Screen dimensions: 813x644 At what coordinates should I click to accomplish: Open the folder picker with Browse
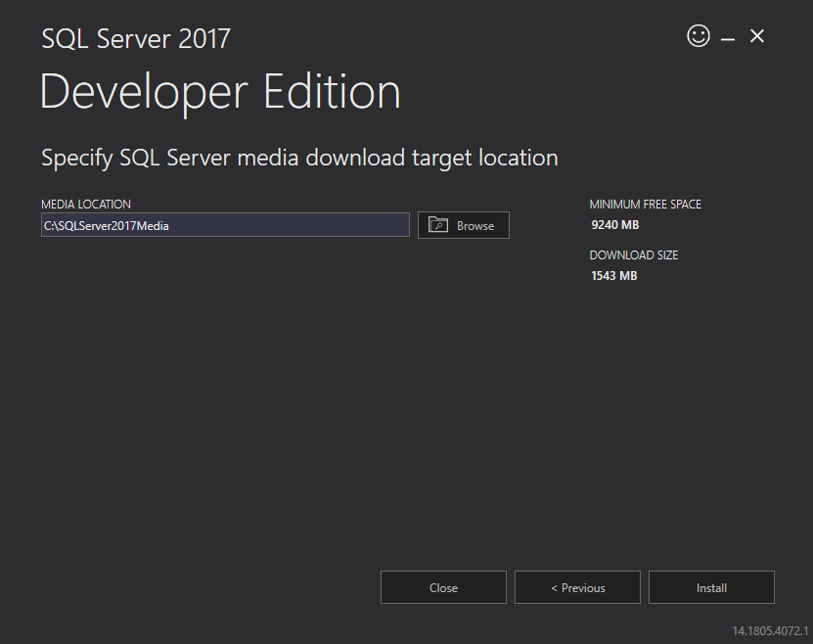463,224
